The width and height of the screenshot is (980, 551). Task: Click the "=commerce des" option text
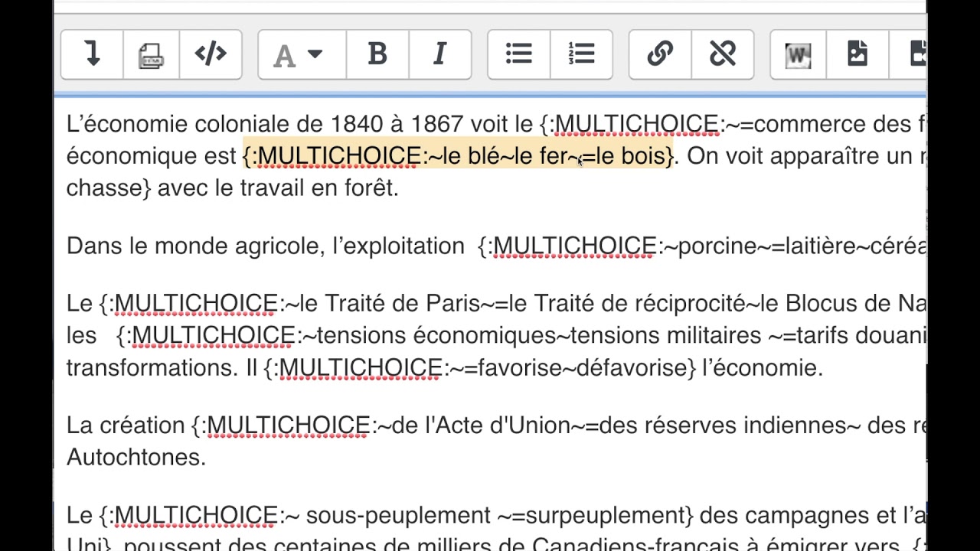tap(825, 124)
